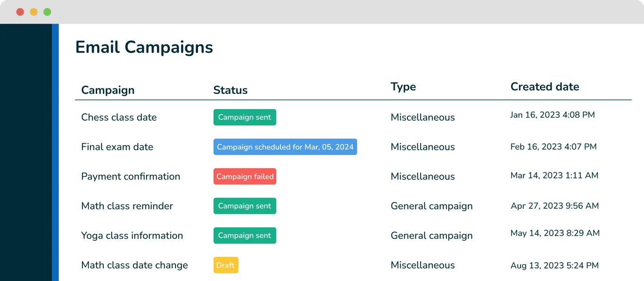644x281 pixels.
Task: Open the Final exam date campaign
Action: pos(117,147)
